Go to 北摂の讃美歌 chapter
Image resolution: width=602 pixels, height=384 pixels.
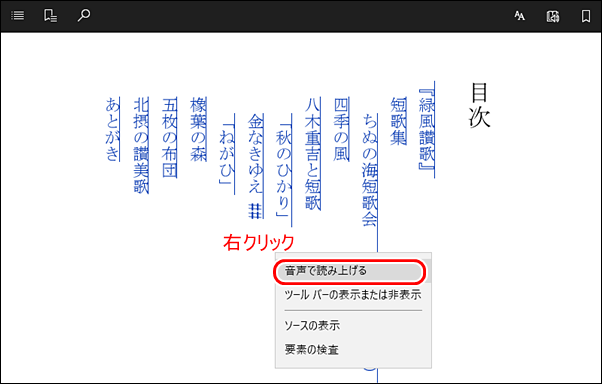[141, 146]
